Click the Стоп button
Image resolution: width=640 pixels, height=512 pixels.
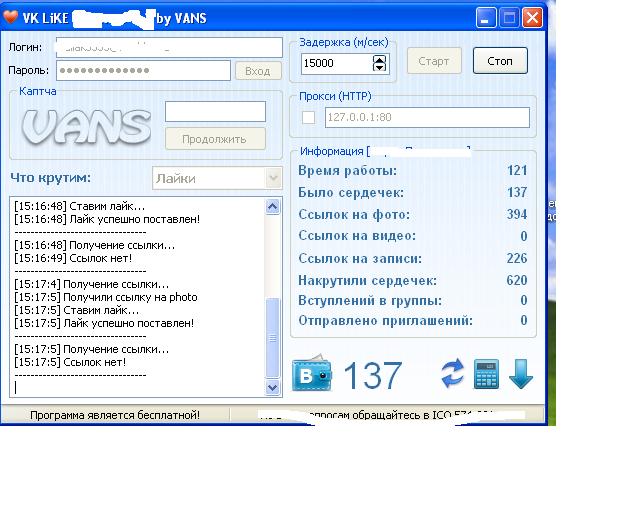point(500,61)
